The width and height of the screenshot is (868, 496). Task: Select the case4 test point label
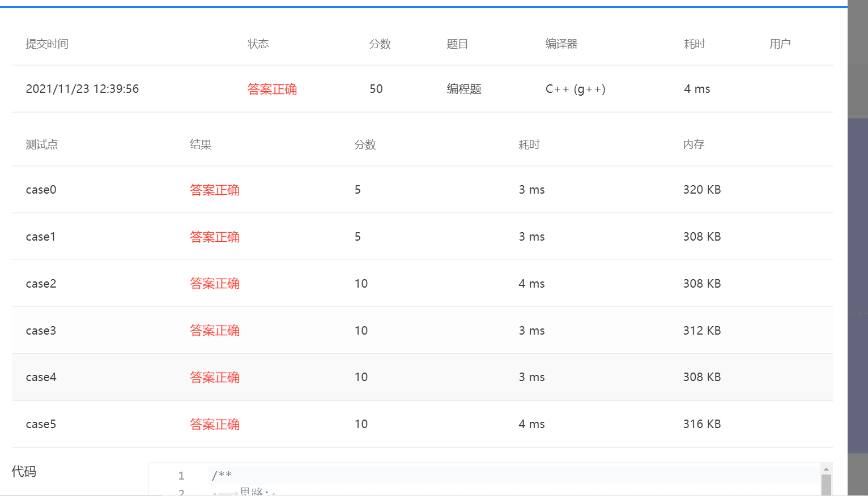(41, 377)
